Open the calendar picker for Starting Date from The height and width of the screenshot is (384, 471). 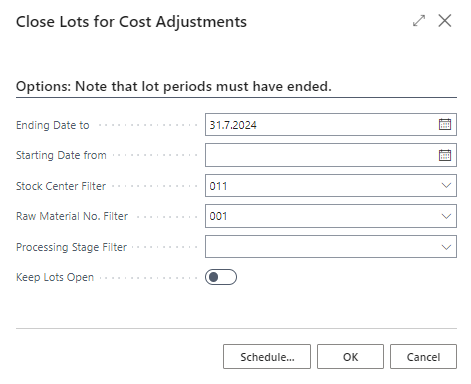(x=445, y=155)
